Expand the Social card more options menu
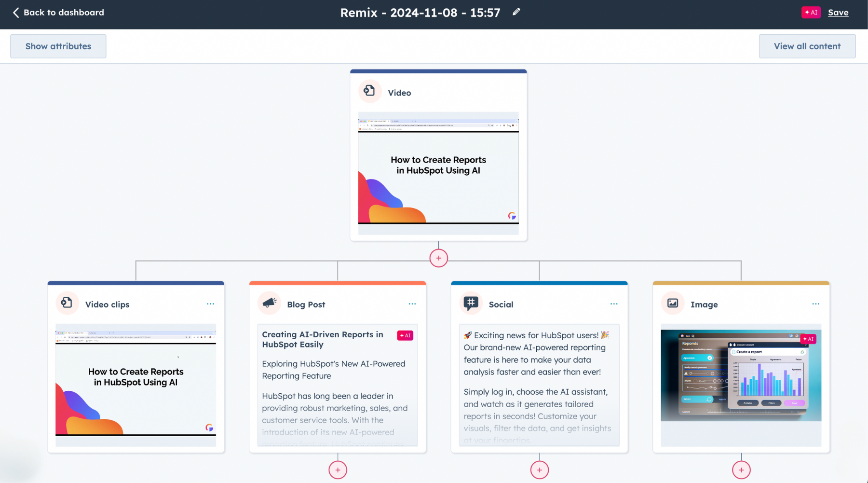 point(613,304)
